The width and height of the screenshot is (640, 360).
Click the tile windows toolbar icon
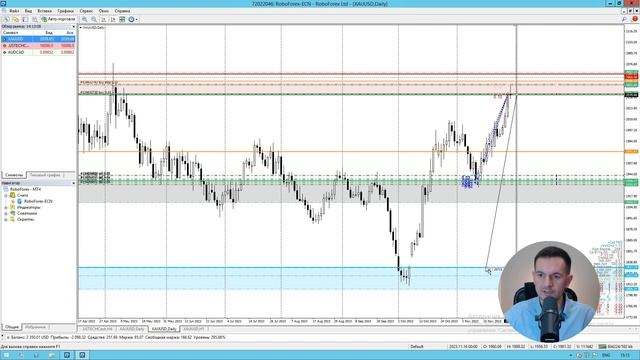pyautogui.click(x=122, y=19)
